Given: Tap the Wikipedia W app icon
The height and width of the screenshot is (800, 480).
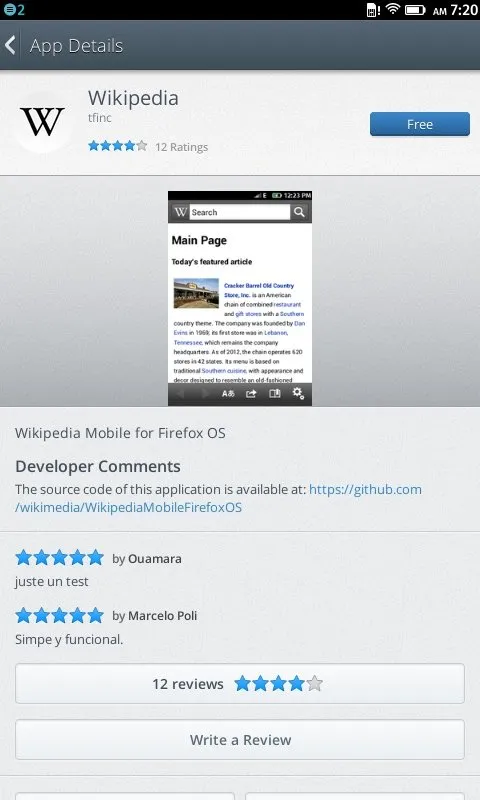Looking at the screenshot, I should (x=42, y=122).
